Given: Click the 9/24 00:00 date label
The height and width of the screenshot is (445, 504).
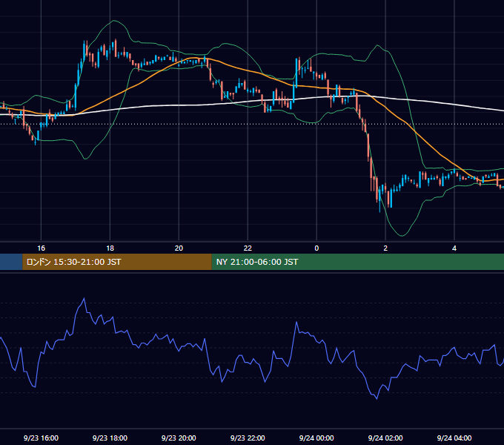Looking at the screenshot, I should (316, 438).
